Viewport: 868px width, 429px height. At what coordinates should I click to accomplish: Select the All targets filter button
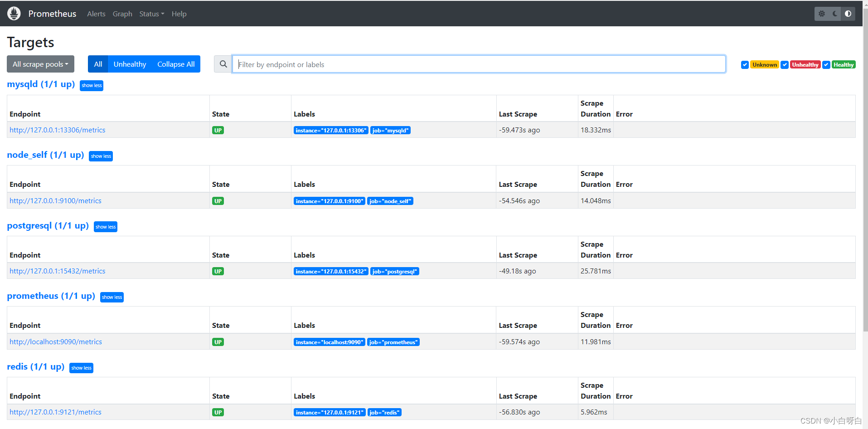point(98,64)
